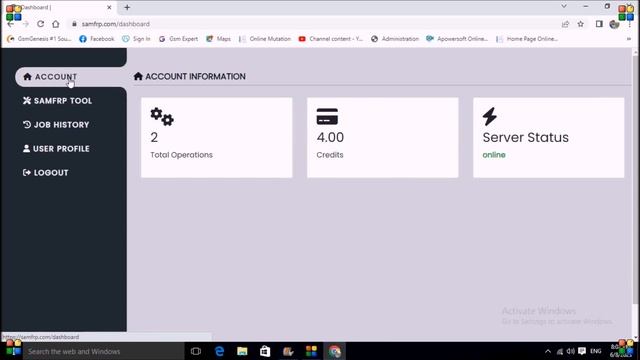Focus the address bar showing samfrp.com/dashboard
Image resolution: width=640 pixels, height=360 pixels.
pos(314,24)
